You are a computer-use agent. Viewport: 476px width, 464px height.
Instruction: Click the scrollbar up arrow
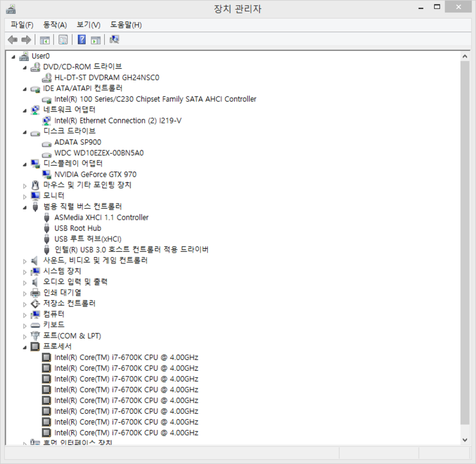[x=465, y=56]
